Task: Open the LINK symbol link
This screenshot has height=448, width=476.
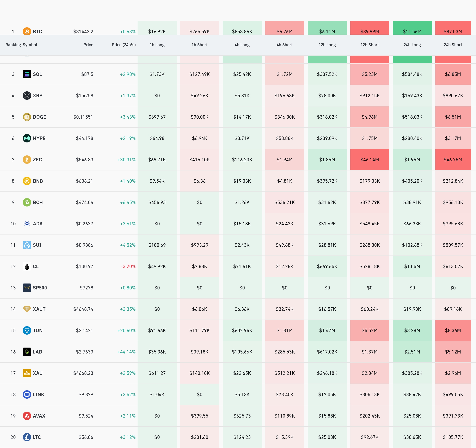Action: tap(38, 394)
